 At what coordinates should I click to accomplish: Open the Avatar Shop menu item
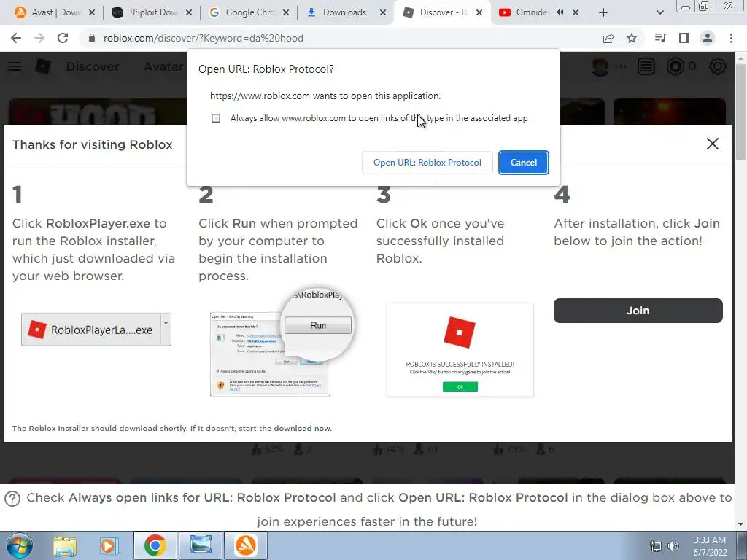(x=164, y=66)
